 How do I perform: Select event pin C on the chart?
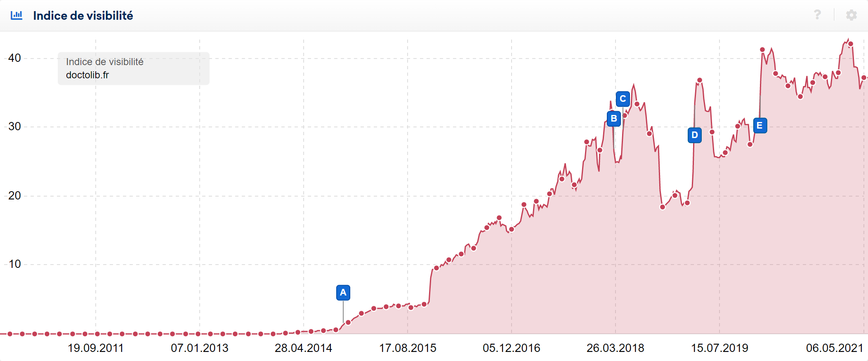(x=623, y=99)
